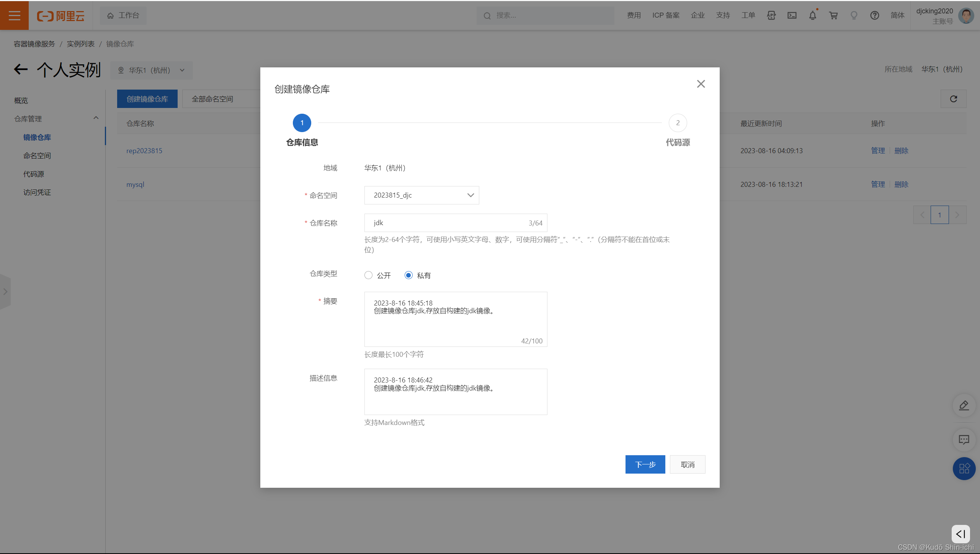Open 访问凭证 in the sidebar
This screenshot has height=554, width=980.
pos(37,193)
